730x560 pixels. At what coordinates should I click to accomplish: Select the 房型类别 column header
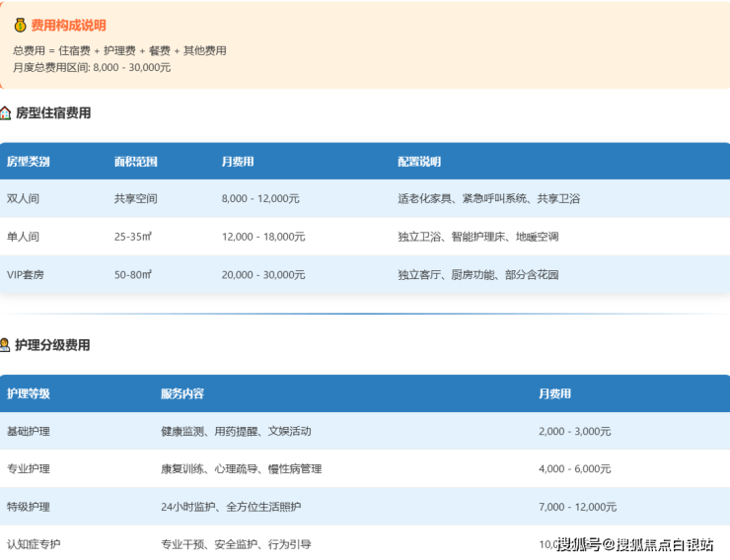[x=28, y=162]
